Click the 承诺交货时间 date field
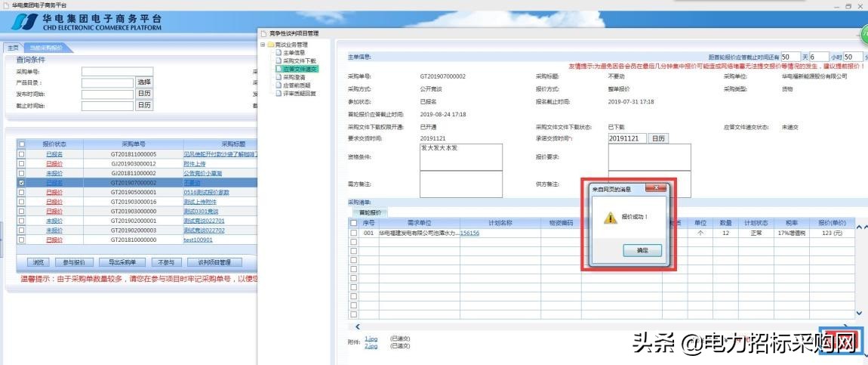 click(626, 138)
